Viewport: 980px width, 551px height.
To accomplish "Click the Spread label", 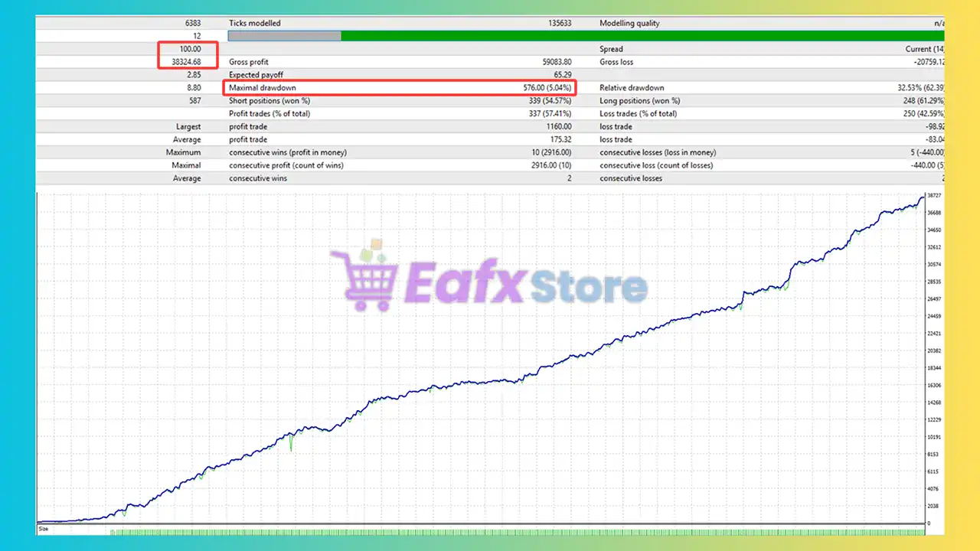I will (611, 49).
